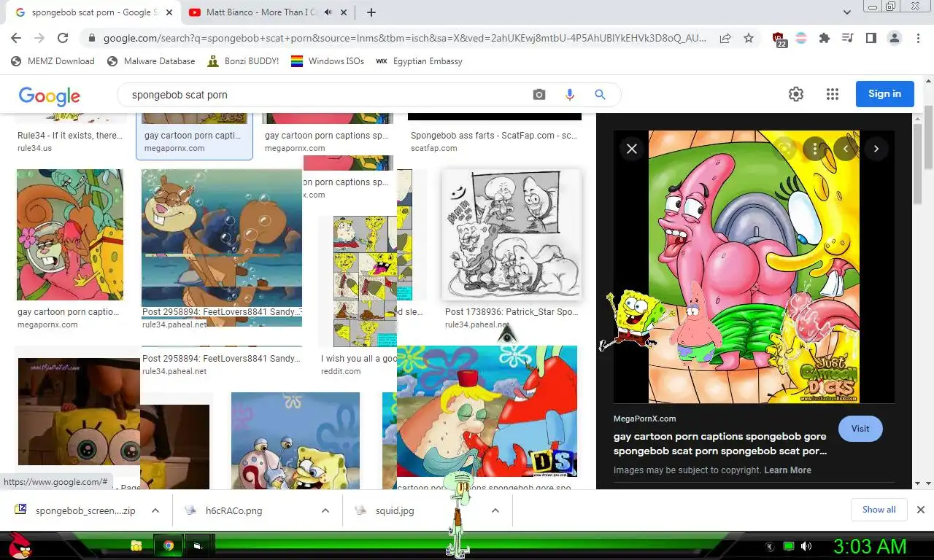Open the uBlock extension with 22 badge
The image size is (934, 560).
[779, 39]
